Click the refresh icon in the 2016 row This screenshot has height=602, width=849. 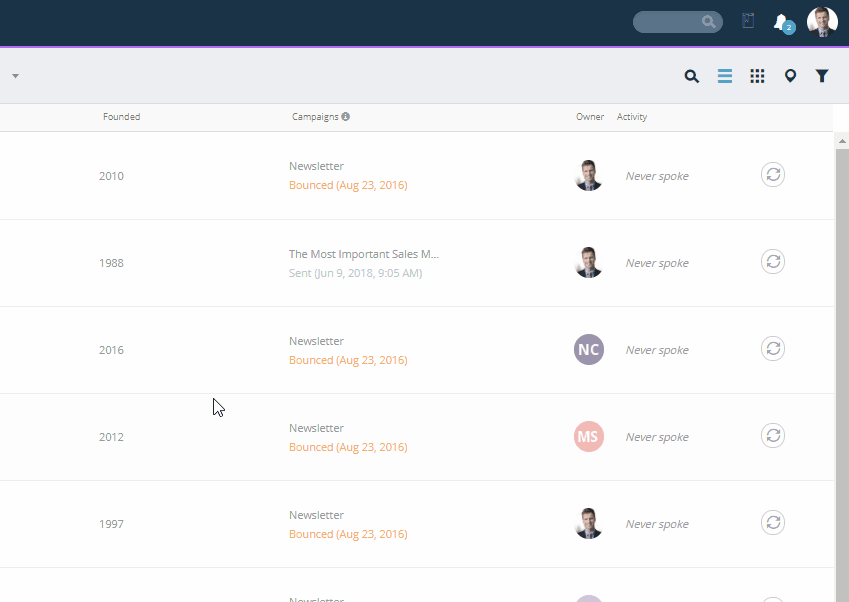[773, 349]
